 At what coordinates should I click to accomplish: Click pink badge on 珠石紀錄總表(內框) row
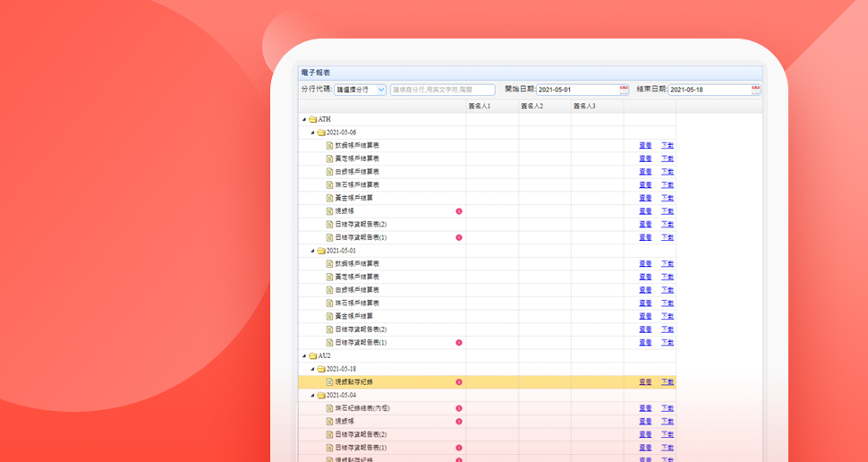(x=459, y=408)
